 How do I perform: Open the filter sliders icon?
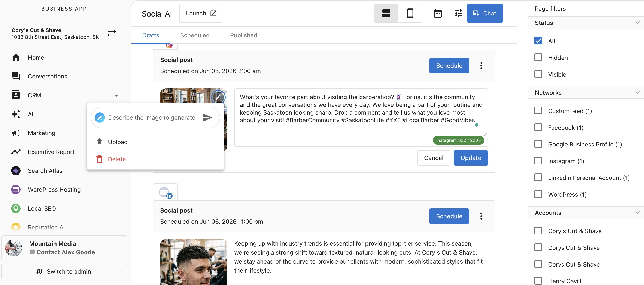pyautogui.click(x=458, y=13)
